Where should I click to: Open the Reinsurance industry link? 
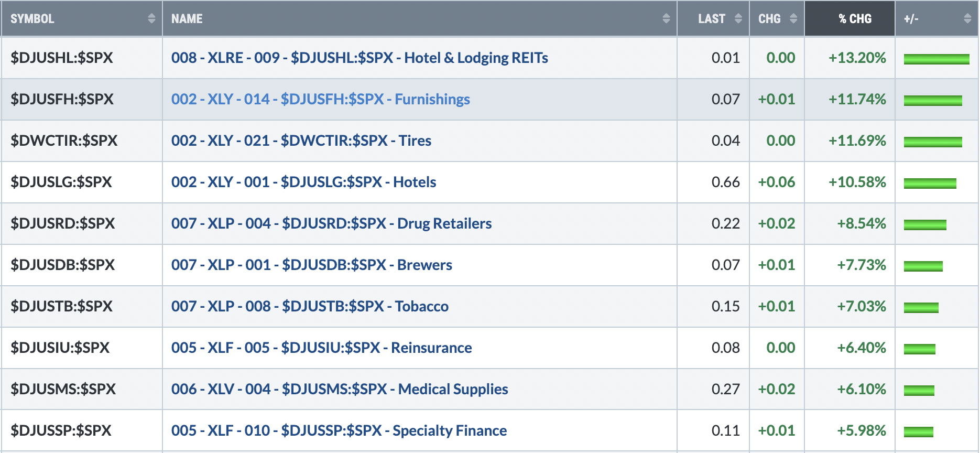(322, 348)
